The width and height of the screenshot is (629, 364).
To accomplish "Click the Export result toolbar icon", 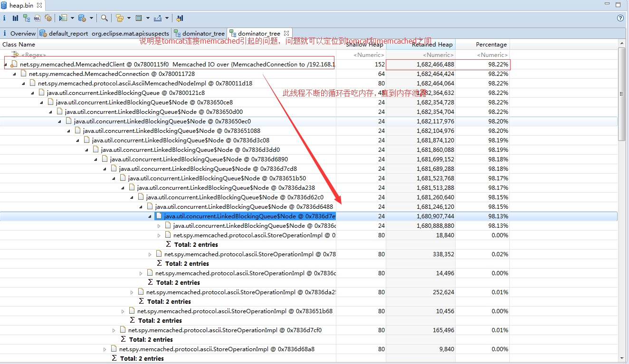I will tap(158, 18).
